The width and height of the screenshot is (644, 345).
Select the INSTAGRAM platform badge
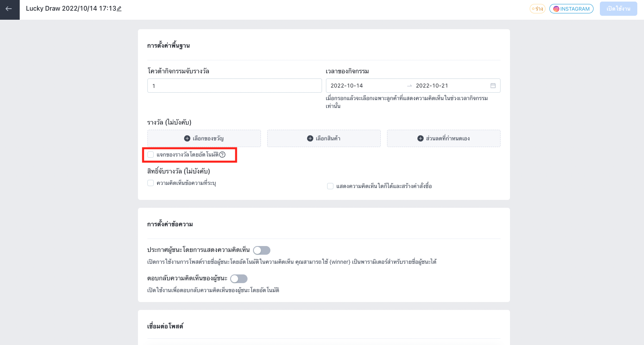571,9
